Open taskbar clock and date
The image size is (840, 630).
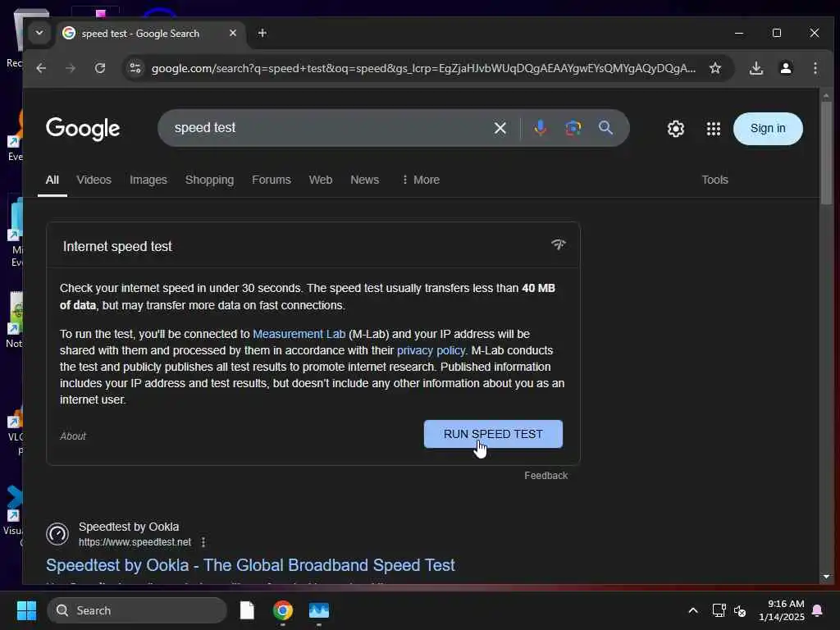pos(781,610)
